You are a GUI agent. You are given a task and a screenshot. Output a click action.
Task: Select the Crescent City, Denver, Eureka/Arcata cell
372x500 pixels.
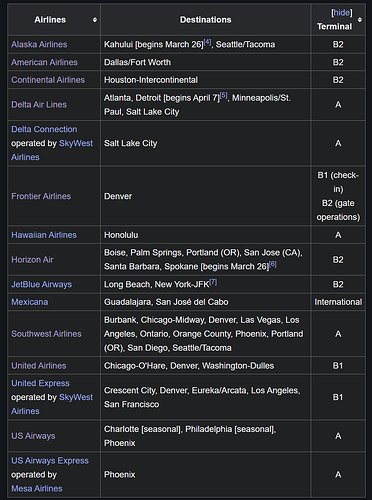pyautogui.click(x=206, y=397)
